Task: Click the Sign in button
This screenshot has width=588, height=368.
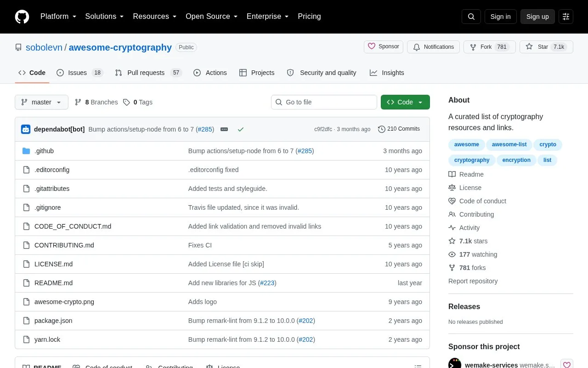Action: (500, 17)
